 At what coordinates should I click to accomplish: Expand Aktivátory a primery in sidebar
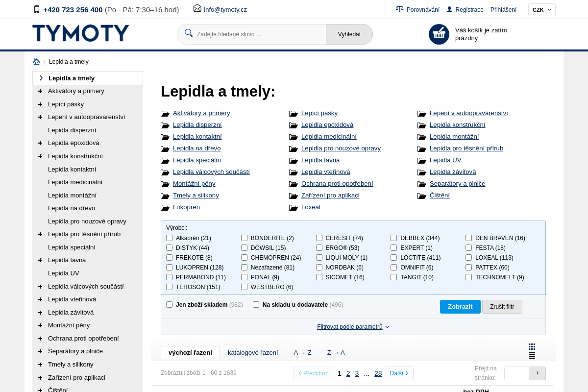tap(40, 91)
